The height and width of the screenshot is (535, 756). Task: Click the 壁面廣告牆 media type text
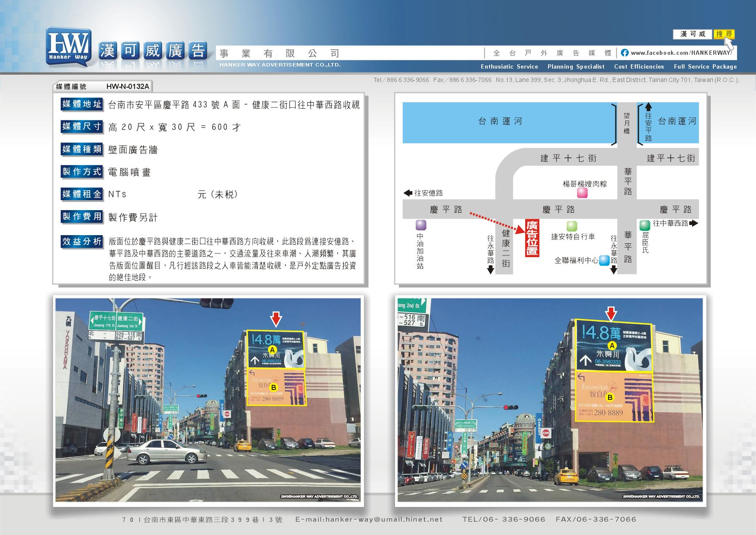pyautogui.click(x=133, y=150)
